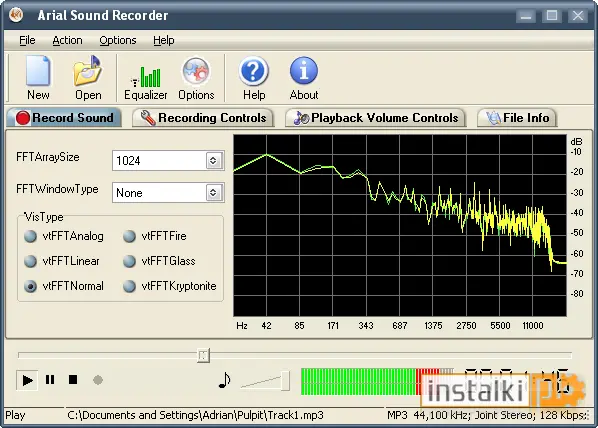Click the music note volume icon
Image resolution: width=598 pixels, height=428 pixels.
click(x=225, y=380)
